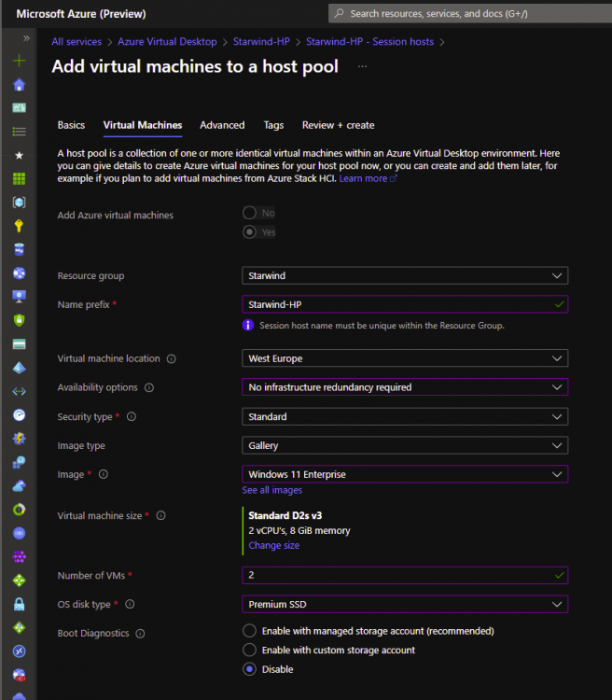Open Virtual machines monitor icon
This screenshot has height=700, width=612.
click(20, 297)
